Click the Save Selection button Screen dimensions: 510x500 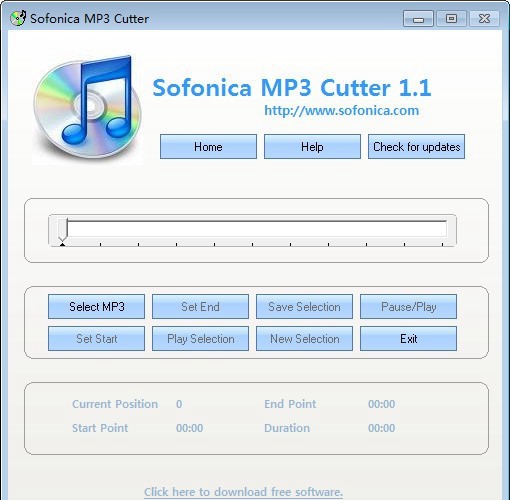pos(304,306)
